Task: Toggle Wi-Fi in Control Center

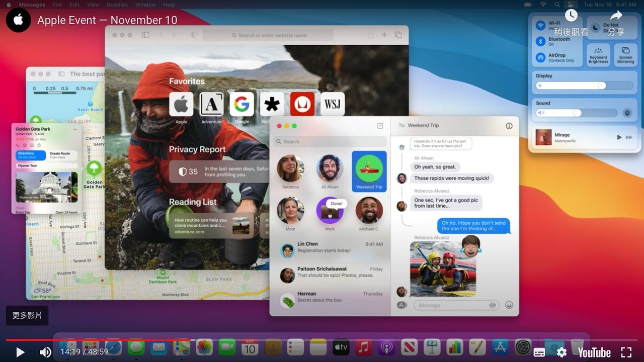Action: (541, 26)
